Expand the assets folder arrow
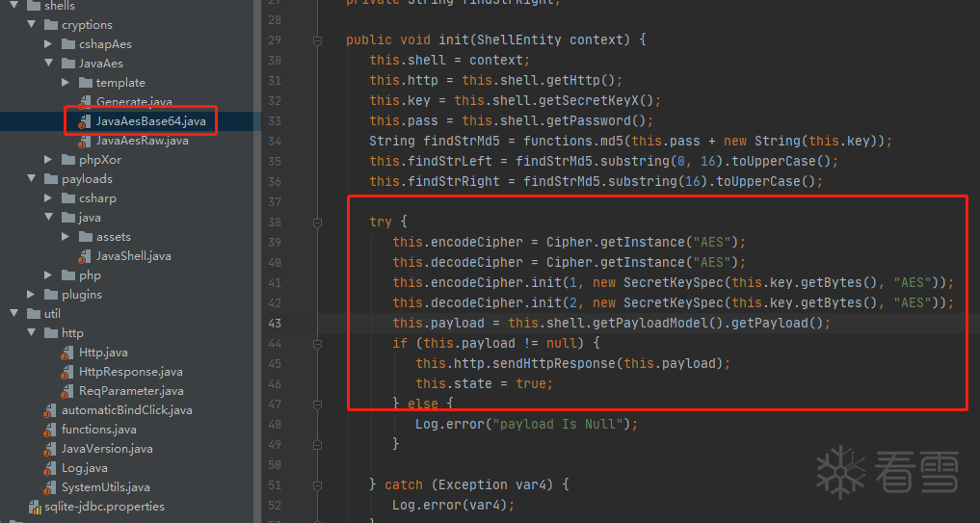This screenshot has width=980, height=523. click(66, 237)
